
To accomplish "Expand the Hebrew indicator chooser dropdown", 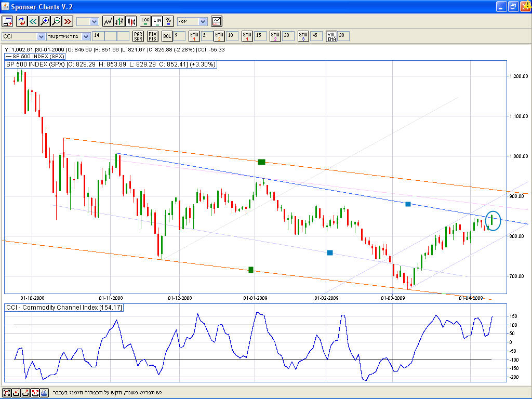I will (86, 36).
